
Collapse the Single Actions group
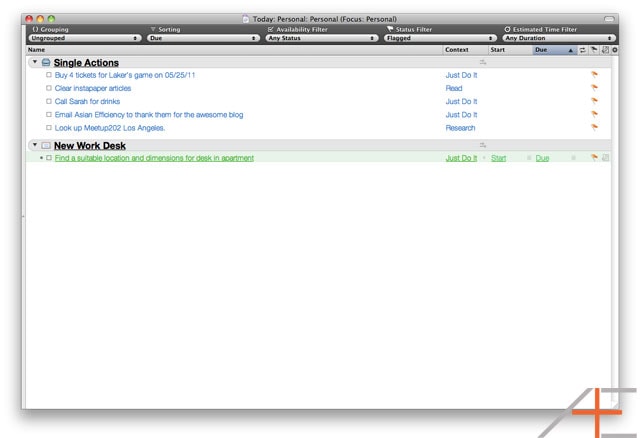pyautogui.click(x=35, y=62)
